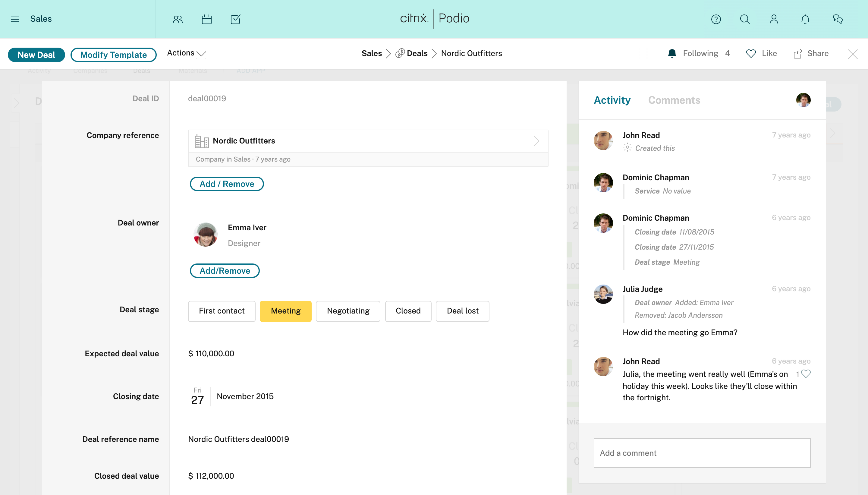
Task: Select the Activity tab
Action: [x=612, y=100]
